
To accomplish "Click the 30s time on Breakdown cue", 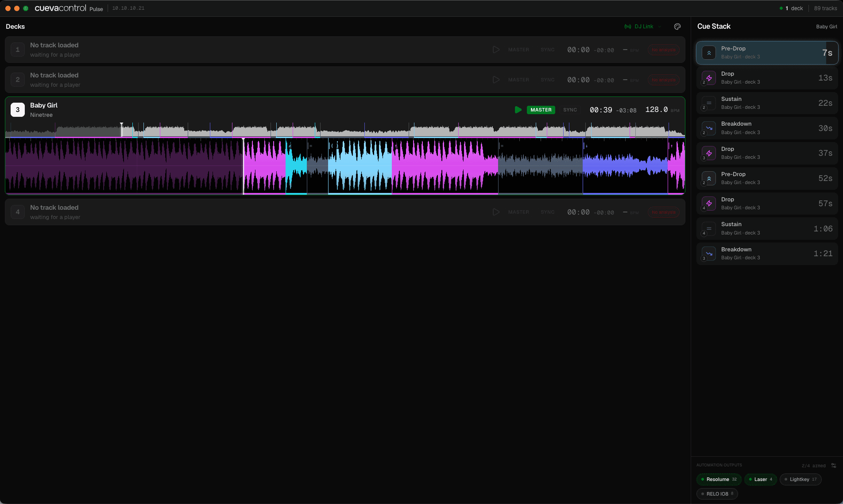I will click(x=825, y=128).
